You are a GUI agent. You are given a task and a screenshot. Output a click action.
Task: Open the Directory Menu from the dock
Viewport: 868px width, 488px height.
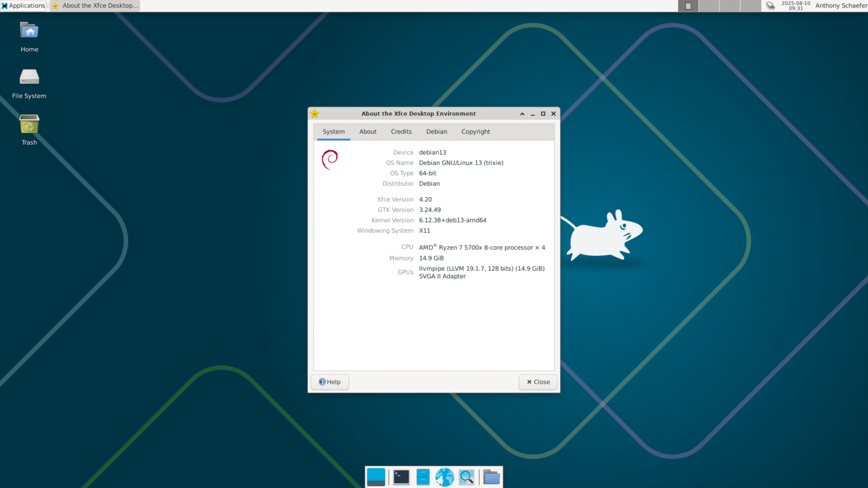(491, 477)
